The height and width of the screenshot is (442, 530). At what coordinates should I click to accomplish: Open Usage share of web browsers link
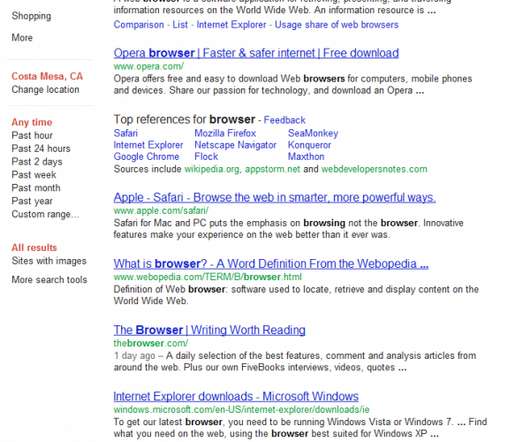337,25
